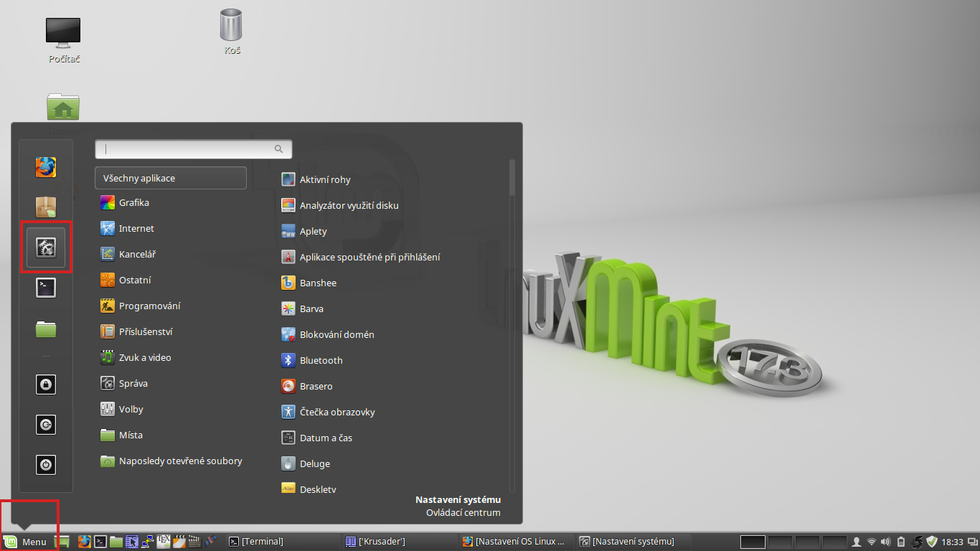Open the green Files folder in favorites
This screenshot has height=551, width=980.
pos(46,329)
